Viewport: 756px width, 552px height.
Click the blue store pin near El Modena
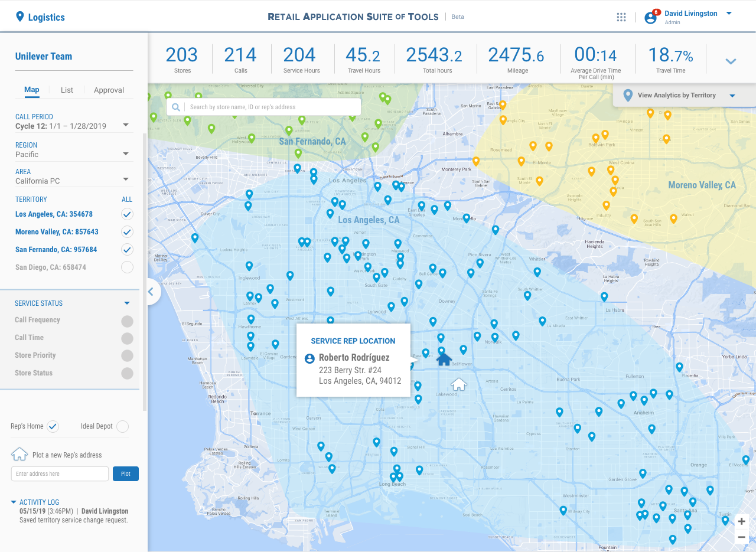pos(746,459)
